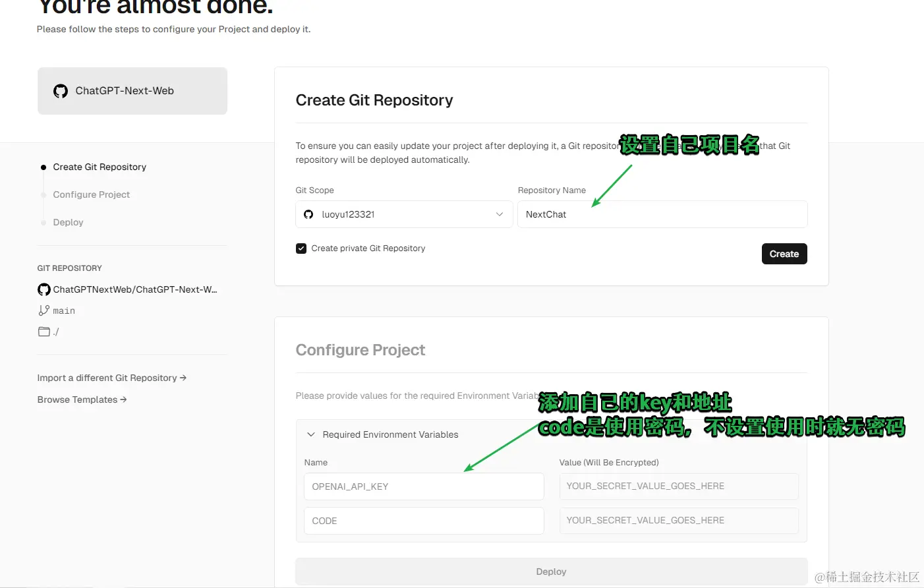The height and width of the screenshot is (588, 924).
Task: Click the GIT REPOSITORY heading text
Action: pyautogui.click(x=69, y=268)
